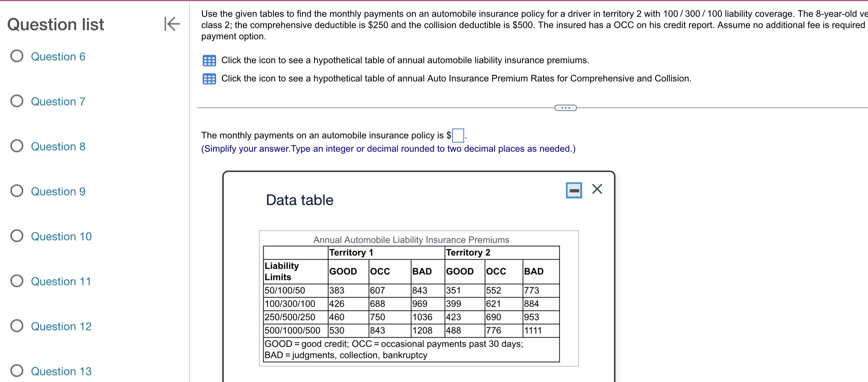
Task: Click the Data table title
Action: coord(299,199)
